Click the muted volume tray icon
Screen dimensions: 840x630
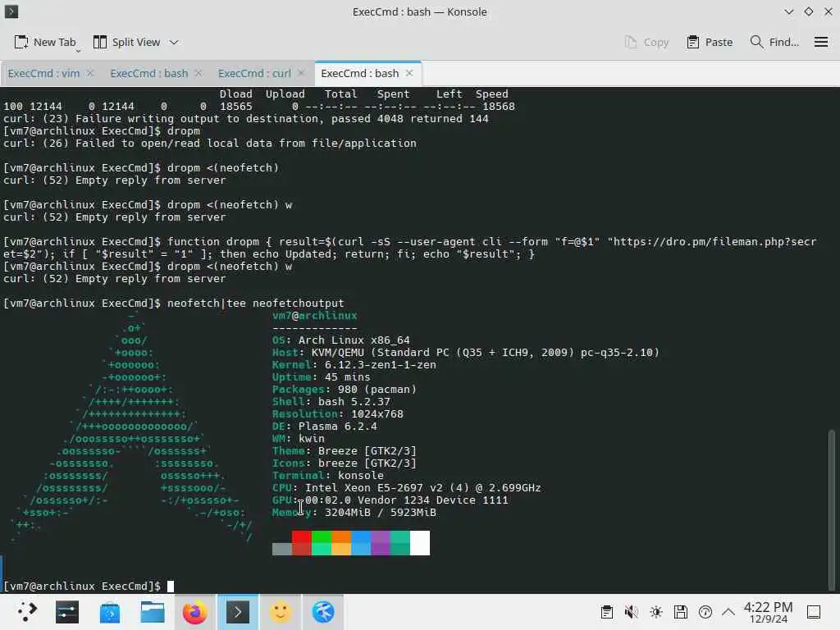[x=631, y=612]
